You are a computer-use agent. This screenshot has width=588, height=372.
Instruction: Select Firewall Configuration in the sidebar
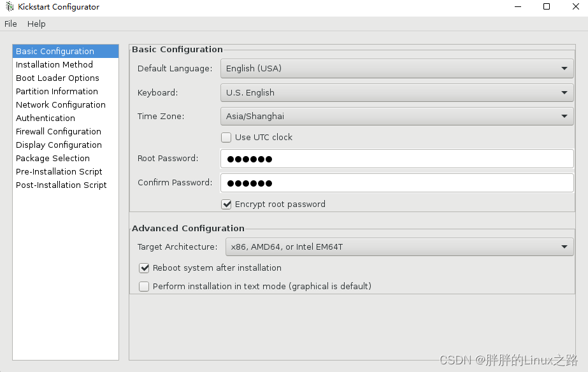(58, 132)
